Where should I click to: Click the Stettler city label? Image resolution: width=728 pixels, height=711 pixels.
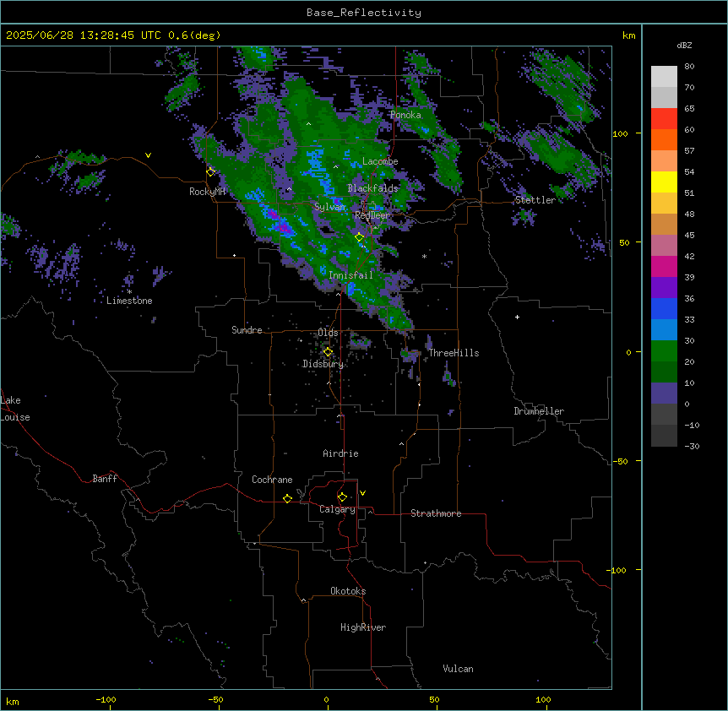pos(535,200)
